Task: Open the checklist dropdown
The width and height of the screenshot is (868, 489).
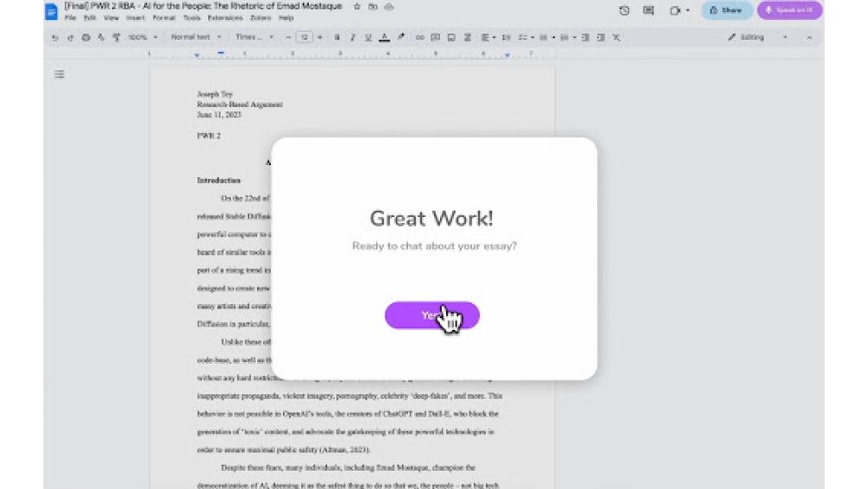Action: click(x=525, y=37)
